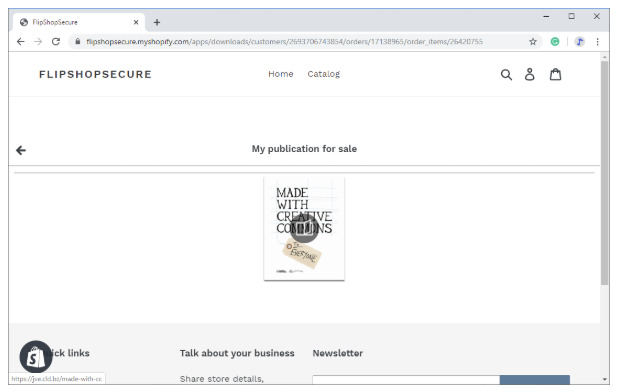Open the shopping cart bag icon
The width and height of the screenshot is (617, 392).
point(555,74)
